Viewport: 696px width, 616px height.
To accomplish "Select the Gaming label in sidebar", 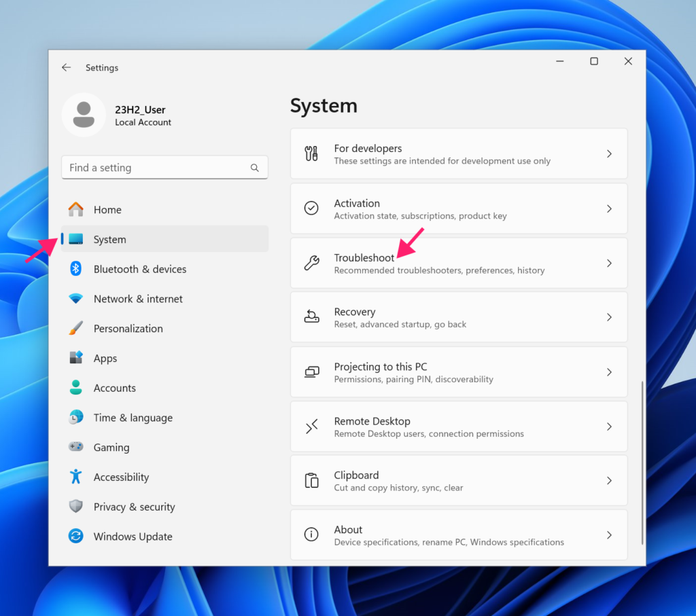I will [111, 448].
